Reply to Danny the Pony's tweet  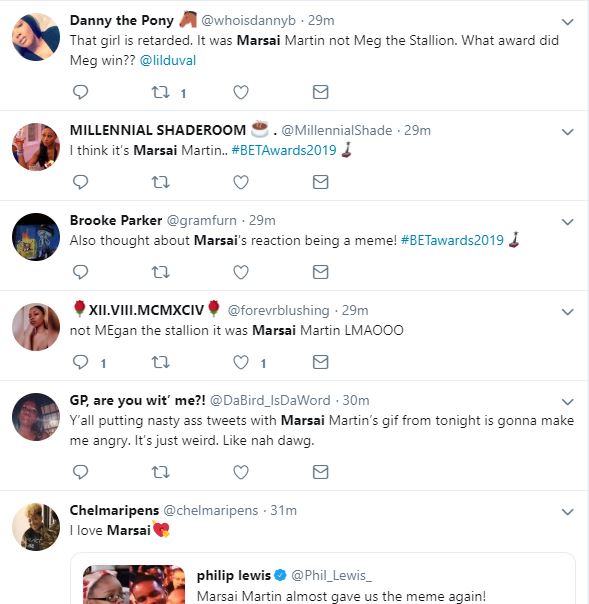81,92
